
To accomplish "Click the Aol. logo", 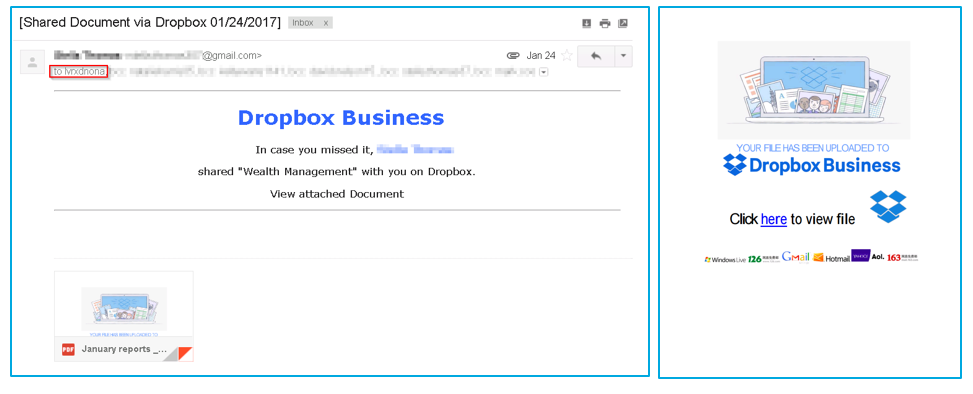I will click(x=877, y=257).
